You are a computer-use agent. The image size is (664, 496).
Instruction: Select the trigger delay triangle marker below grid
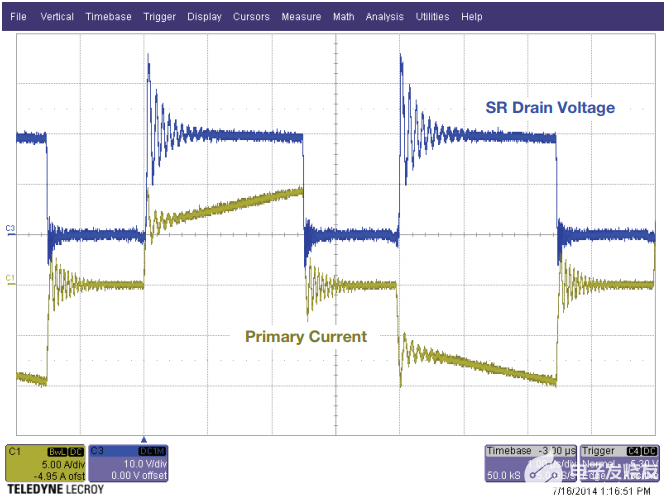click(145, 438)
